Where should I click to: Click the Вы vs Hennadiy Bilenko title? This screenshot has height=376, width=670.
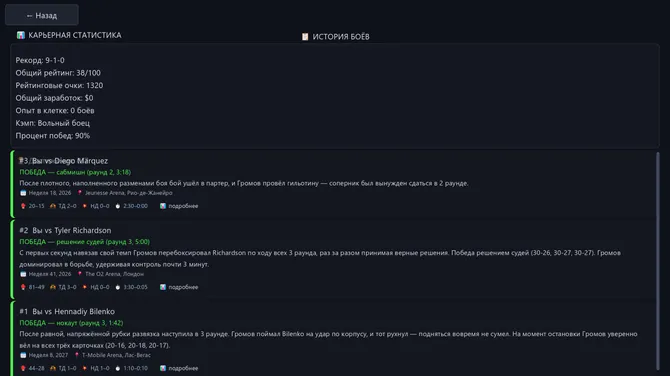[73, 311]
